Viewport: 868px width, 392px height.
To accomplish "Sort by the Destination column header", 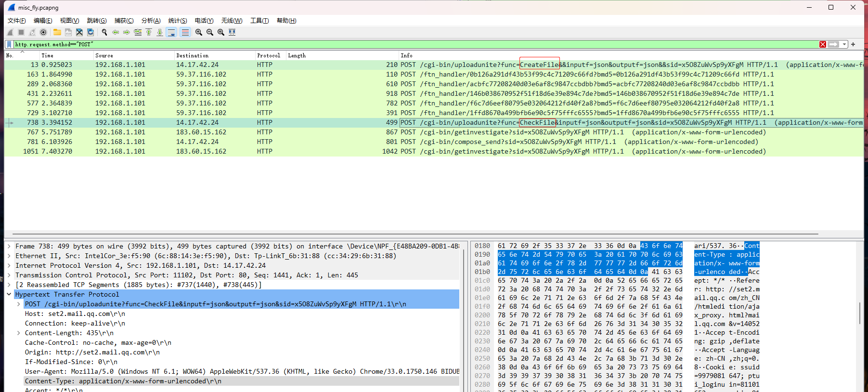I will [215, 55].
